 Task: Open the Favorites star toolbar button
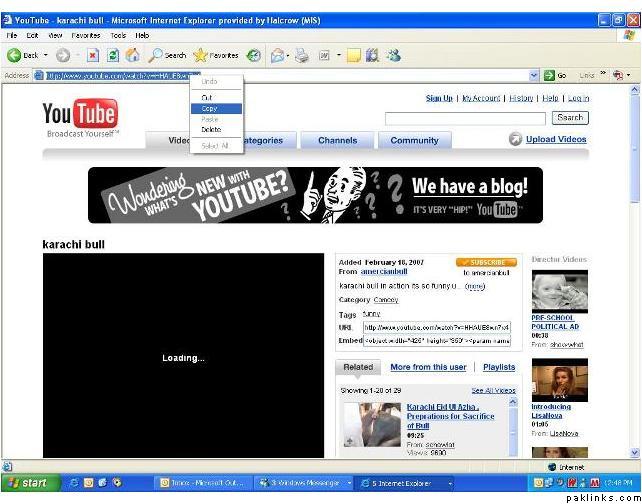click(216, 55)
